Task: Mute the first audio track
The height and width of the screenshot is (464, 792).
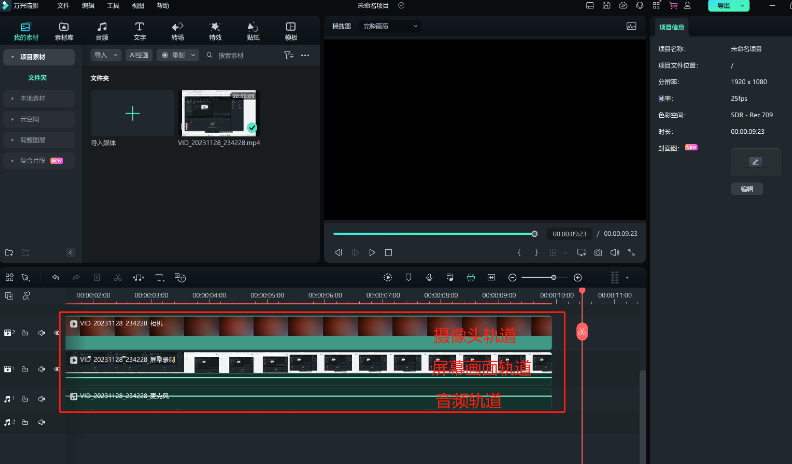Action: tap(42, 397)
